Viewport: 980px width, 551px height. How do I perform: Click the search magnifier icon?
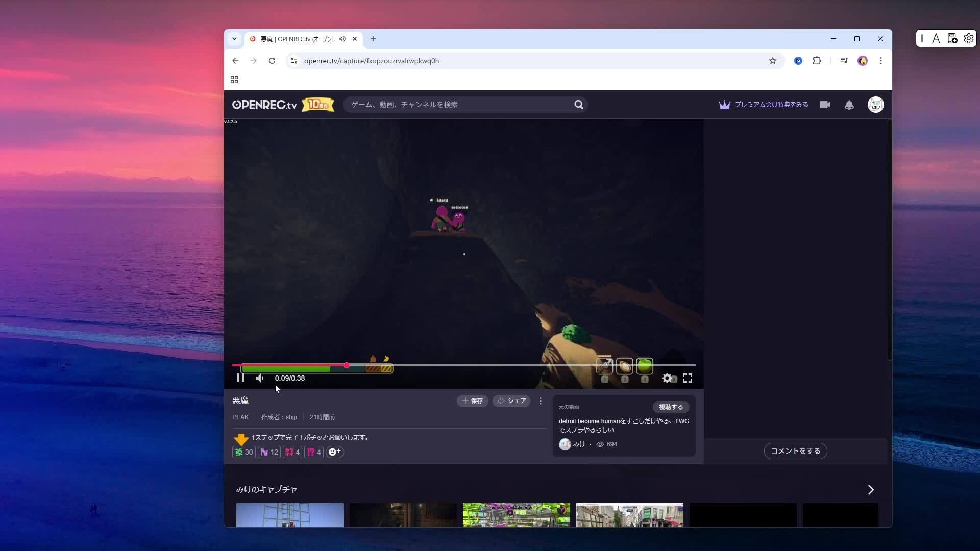tap(578, 105)
